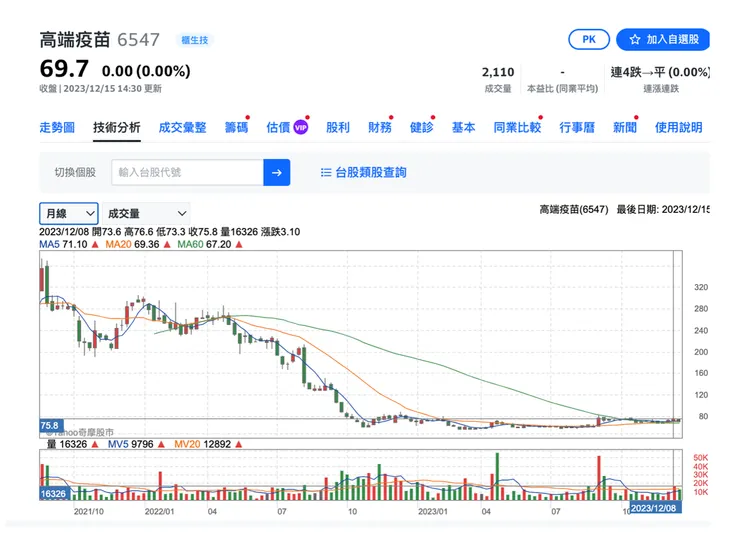Click the MA20 legend label
Viewport: 740px width, 547px height.
[x=118, y=244]
